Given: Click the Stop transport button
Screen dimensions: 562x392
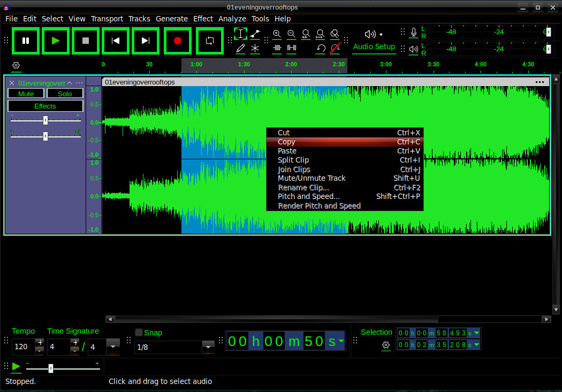Looking at the screenshot, I should (85, 41).
